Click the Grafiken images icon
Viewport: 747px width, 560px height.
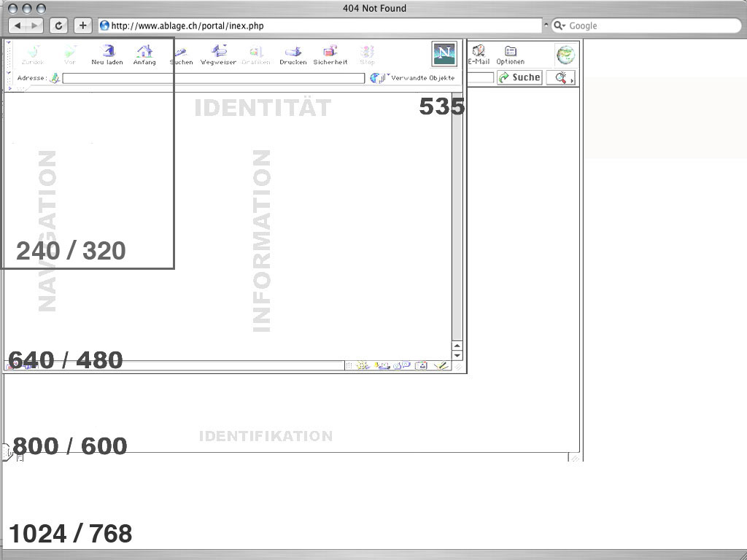[x=256, y=55]
